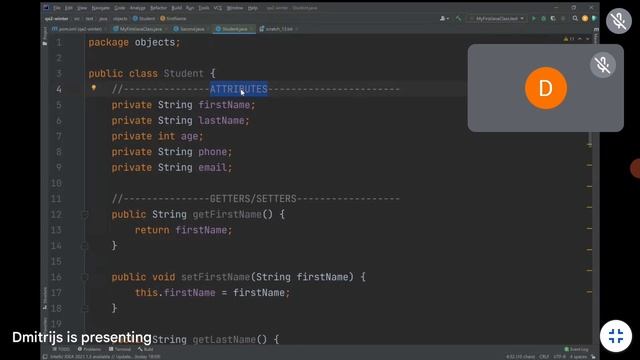The width and height of the screenshot is (640, 360).
Task: Click the muted mic icon on D's tile
Action: (x=602, y=64)
